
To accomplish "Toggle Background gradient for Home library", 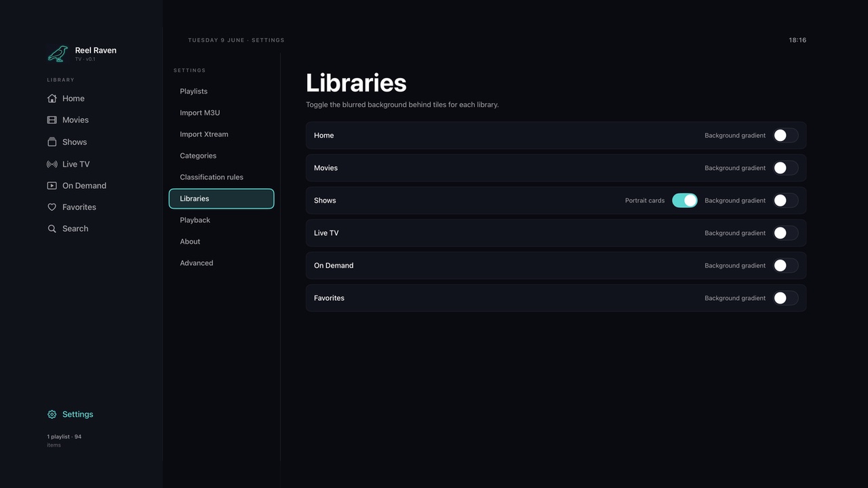I will (x=785, y=136).
